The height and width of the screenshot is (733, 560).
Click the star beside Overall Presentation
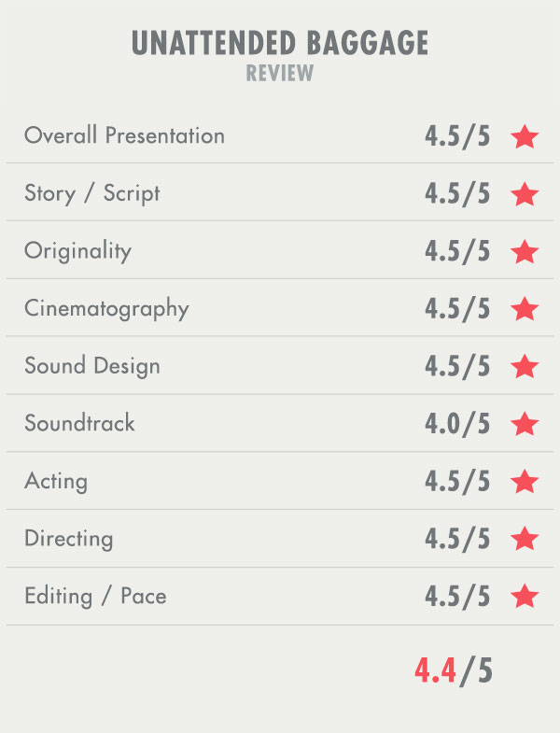[x=525, y=137]
